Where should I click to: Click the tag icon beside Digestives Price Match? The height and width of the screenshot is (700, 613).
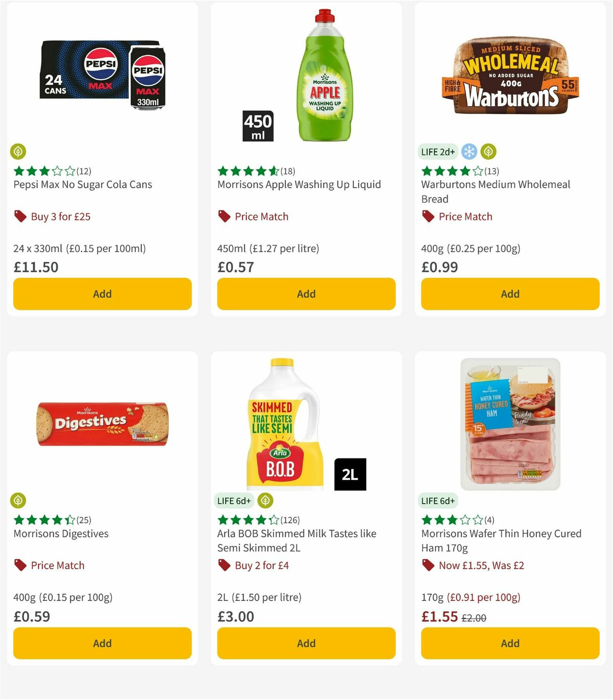point(19,565)
